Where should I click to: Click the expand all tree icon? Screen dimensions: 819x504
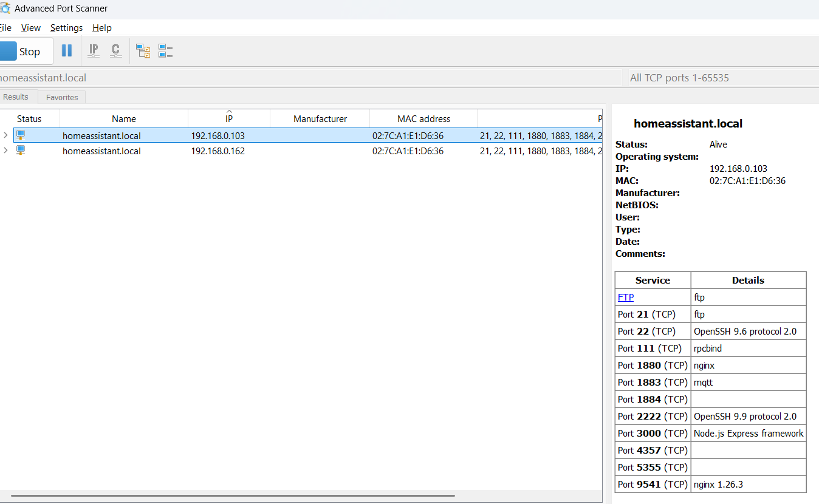143,51
